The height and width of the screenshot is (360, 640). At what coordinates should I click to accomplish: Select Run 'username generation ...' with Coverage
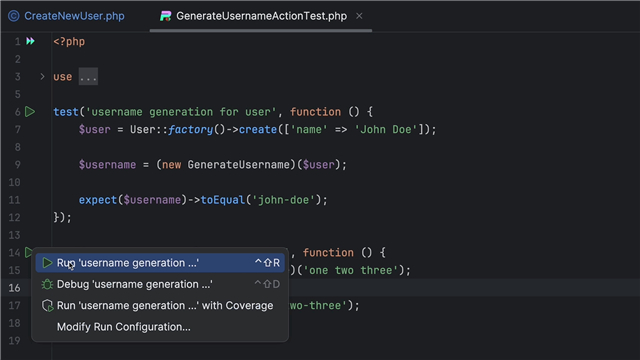pos(160,305)
